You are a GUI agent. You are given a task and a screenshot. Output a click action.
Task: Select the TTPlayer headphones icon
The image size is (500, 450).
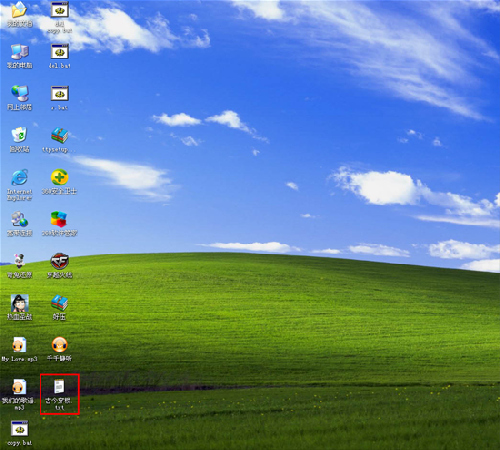60,345
